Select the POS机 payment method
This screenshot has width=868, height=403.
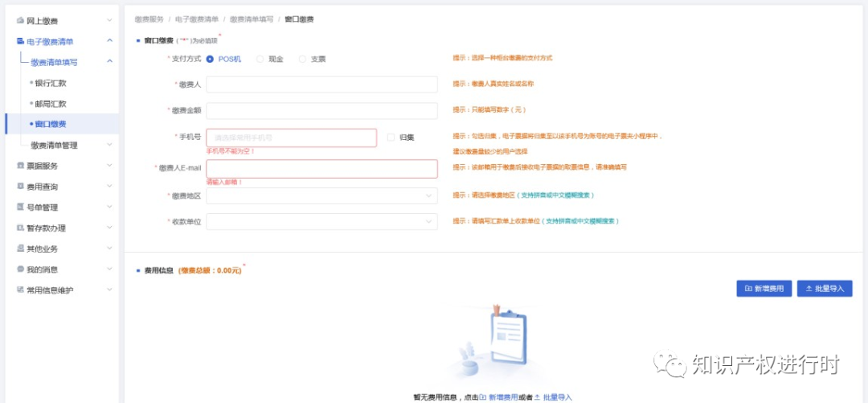click(x=211, y=59)
